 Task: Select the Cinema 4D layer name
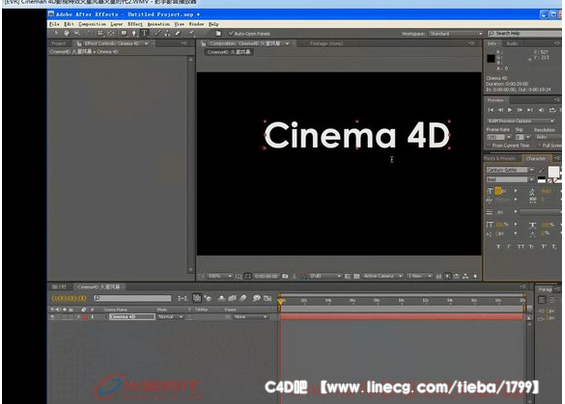132,317
